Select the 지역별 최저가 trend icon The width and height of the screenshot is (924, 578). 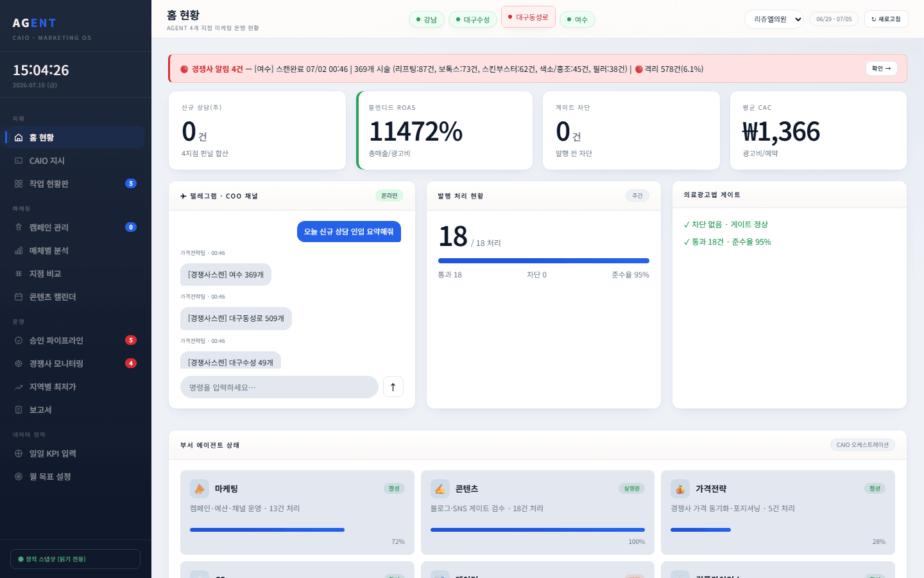[x=19, y=387]
